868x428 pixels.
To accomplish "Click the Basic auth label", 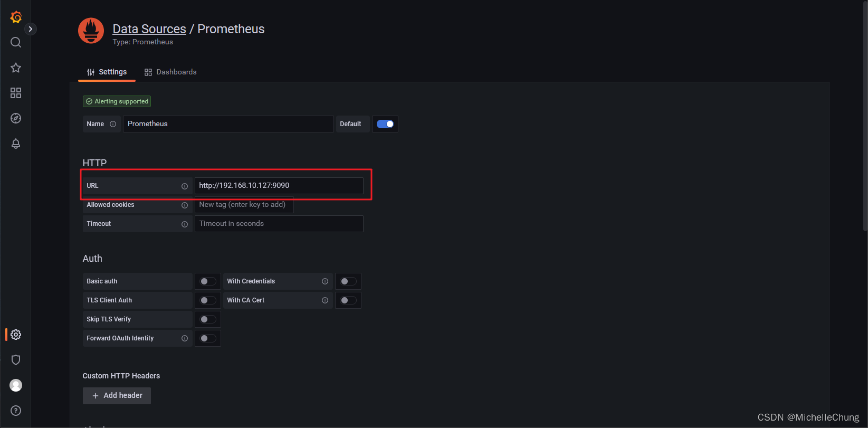I will coord(102,281).
